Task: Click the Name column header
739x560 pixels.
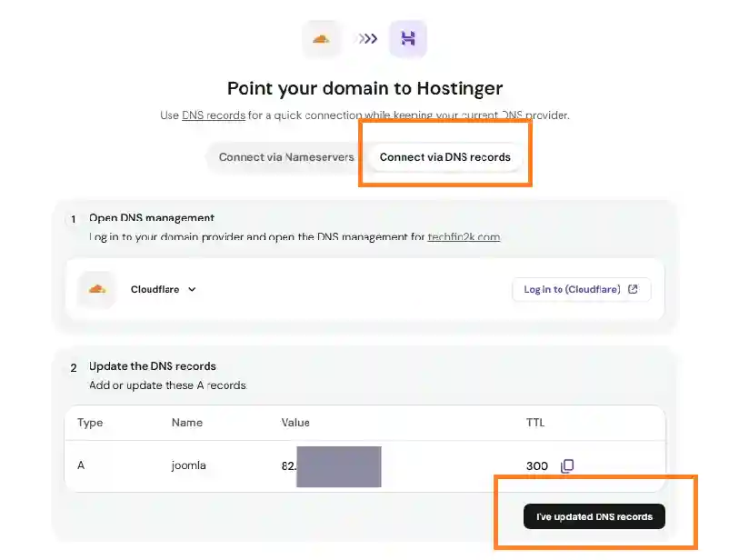Action: click(187, 423)
